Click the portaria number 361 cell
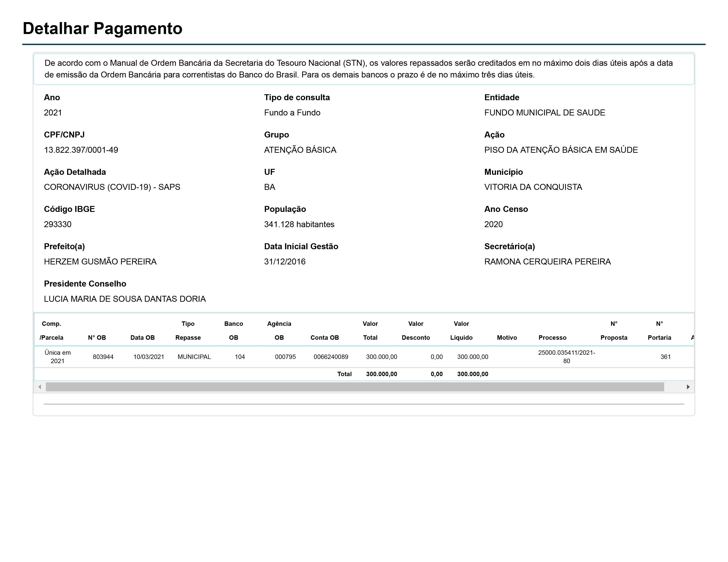 pyautogui.click(x=665, y=357)
